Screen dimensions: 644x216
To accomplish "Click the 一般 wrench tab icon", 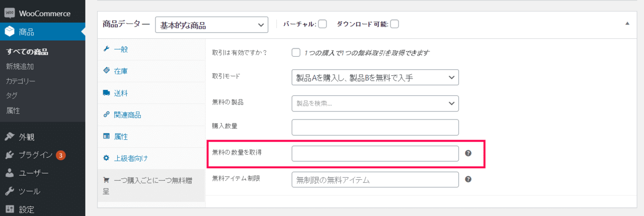I will [106, 49].
